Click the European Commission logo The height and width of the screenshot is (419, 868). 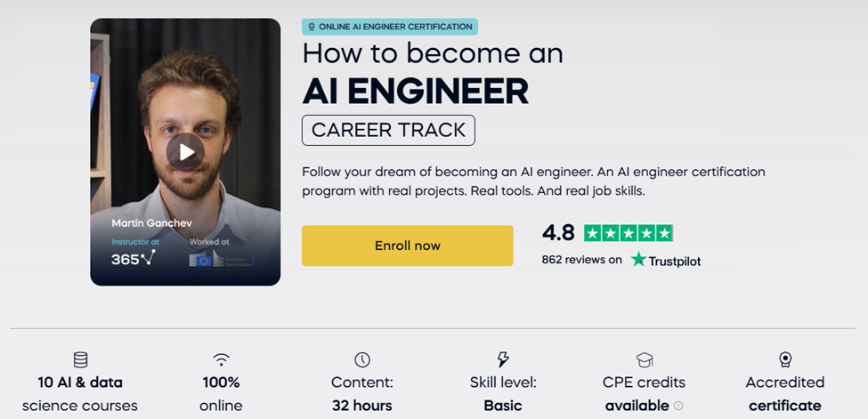(x=221, y=259)
